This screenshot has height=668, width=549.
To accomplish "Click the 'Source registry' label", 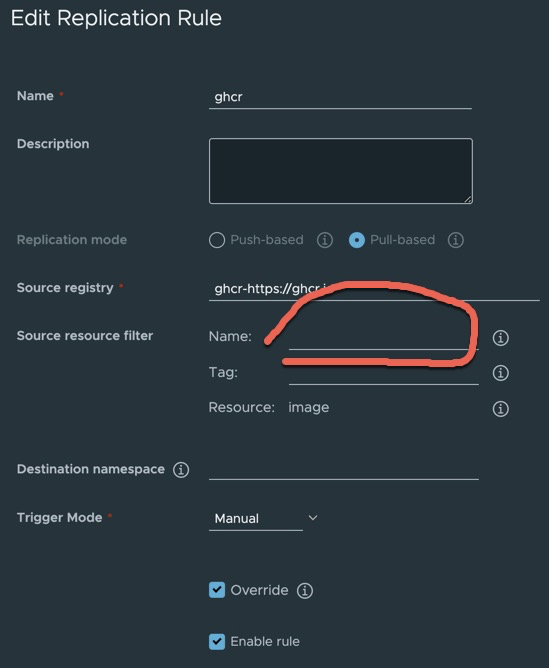I will click(x=65, y=288).
